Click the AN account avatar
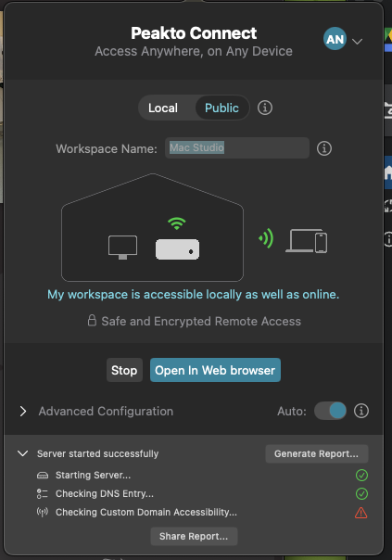The height and width of the screenshot is (560, 392). pyautogui.click(x=335, y=39)
